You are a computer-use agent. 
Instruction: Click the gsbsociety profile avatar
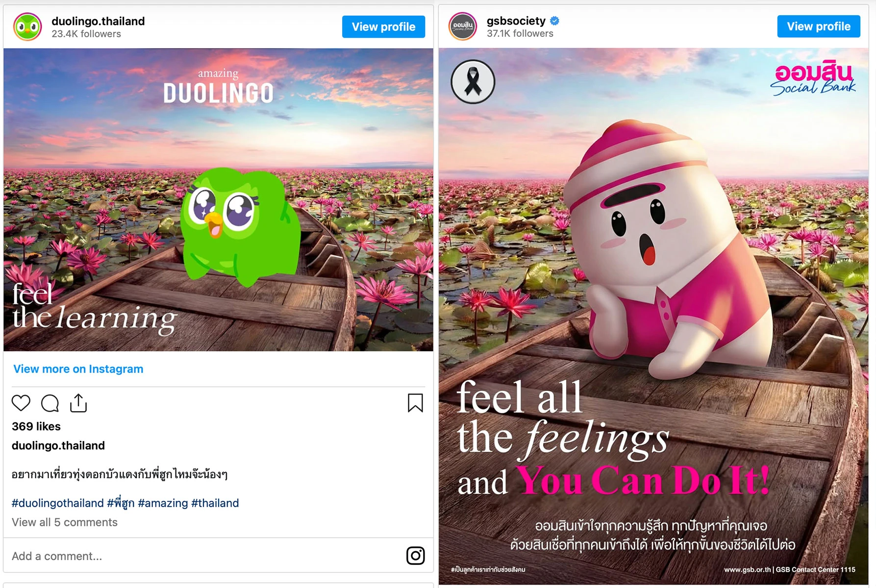(x=463, y=26)
